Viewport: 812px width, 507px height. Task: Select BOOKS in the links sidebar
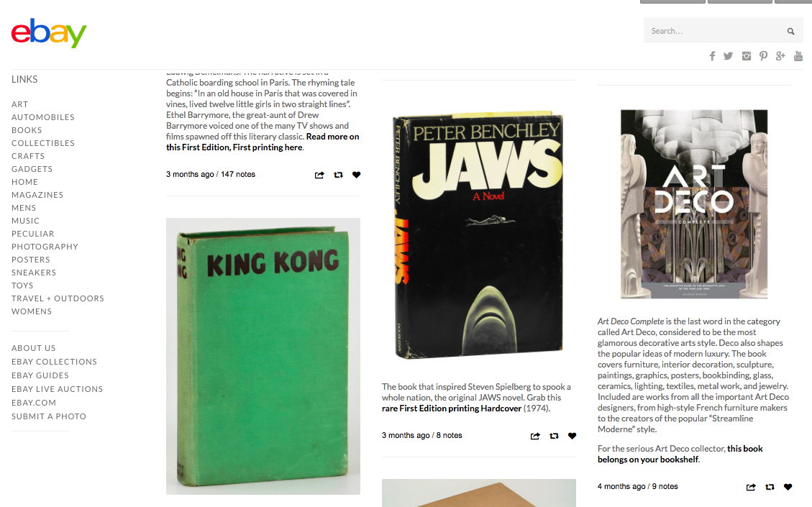(x=27, y=130)
